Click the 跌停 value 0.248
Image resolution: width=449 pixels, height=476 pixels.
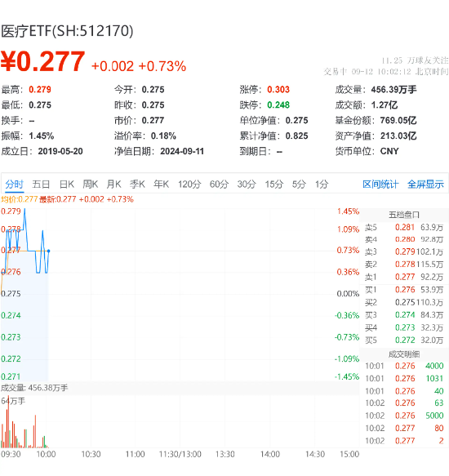click(278, 105)
